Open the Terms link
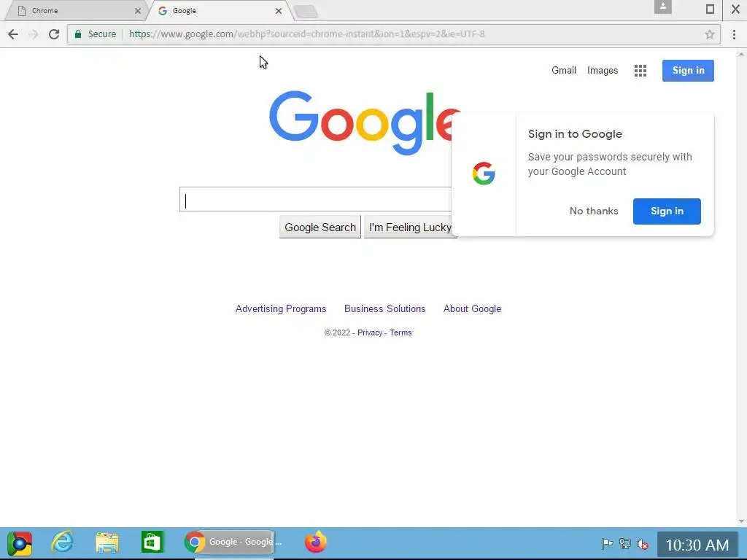Viewport: 747px width, 560px height. [x=400, y=332]
